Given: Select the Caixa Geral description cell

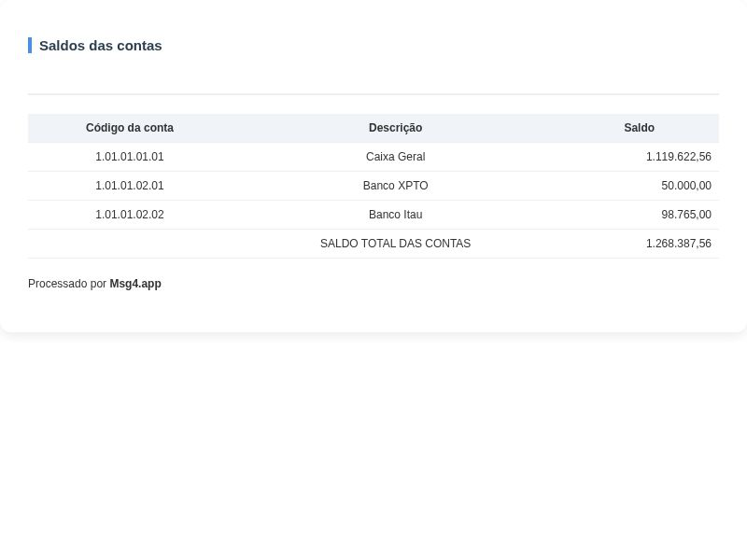Looking at the screenshot, I should 395,157.
